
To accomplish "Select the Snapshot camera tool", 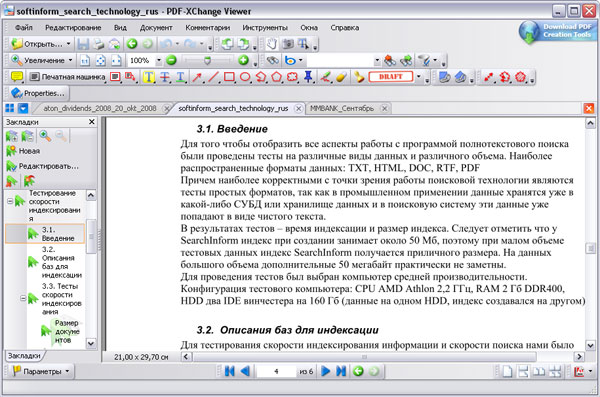I will 288,44.
